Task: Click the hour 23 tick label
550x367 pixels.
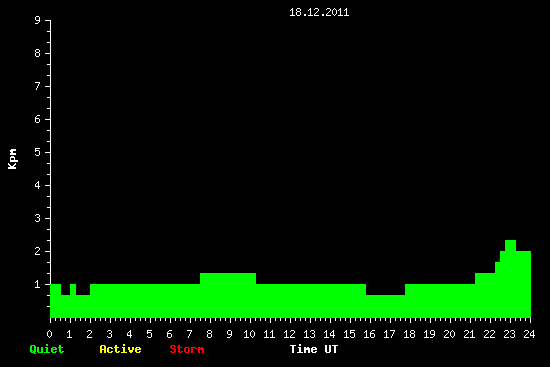Action: pos(509,334)
